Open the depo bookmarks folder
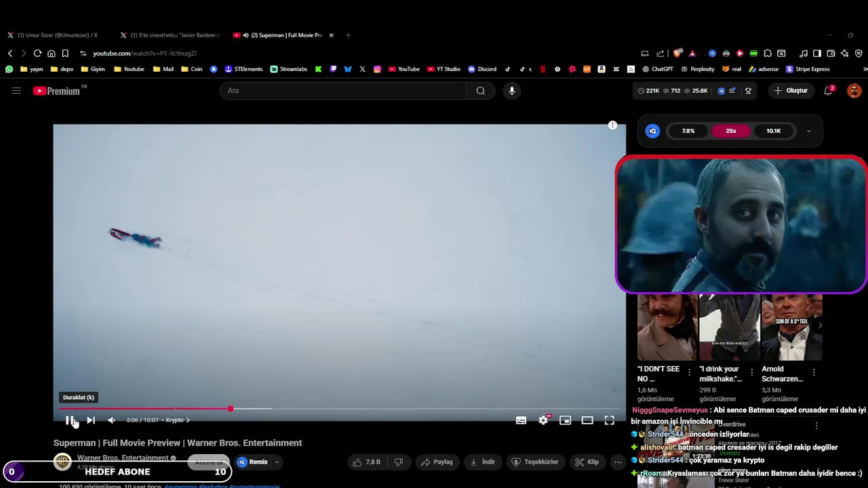 pyautogui.click(x=62, y=69)
